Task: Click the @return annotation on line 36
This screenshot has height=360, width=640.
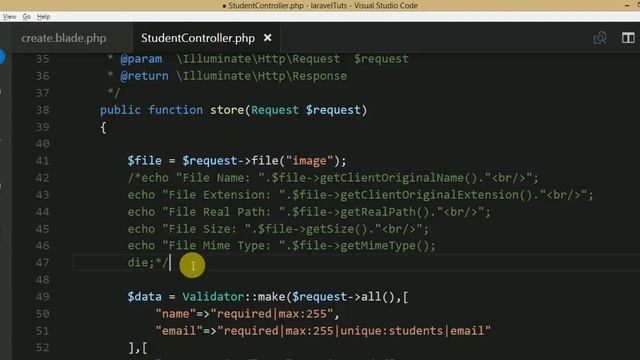Action: [x=144, y=76]
